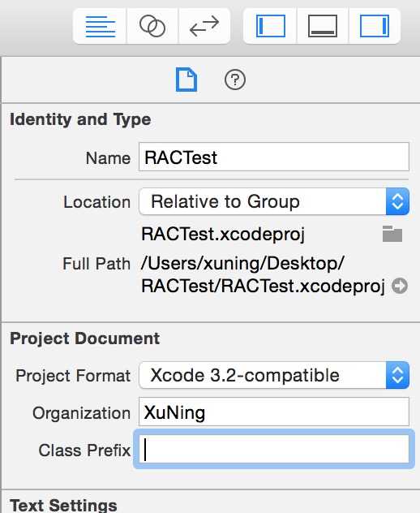Click the Name field containing RACTest
The image size is (420, 513).
[274, 157]
